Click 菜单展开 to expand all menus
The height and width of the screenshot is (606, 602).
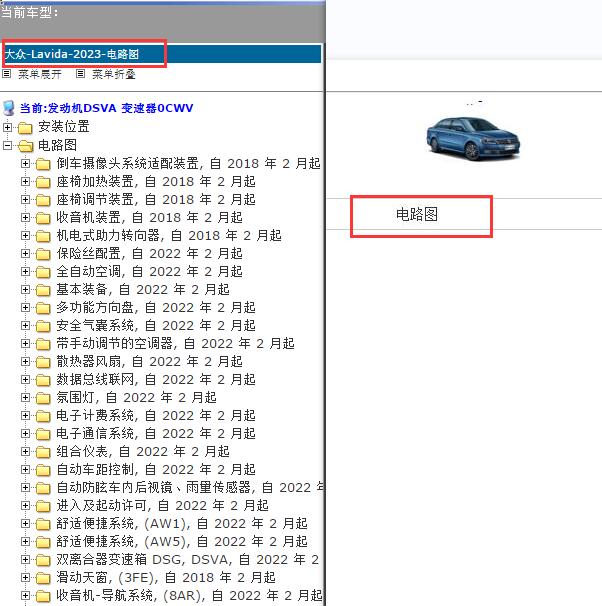click(x=40, y=74)
